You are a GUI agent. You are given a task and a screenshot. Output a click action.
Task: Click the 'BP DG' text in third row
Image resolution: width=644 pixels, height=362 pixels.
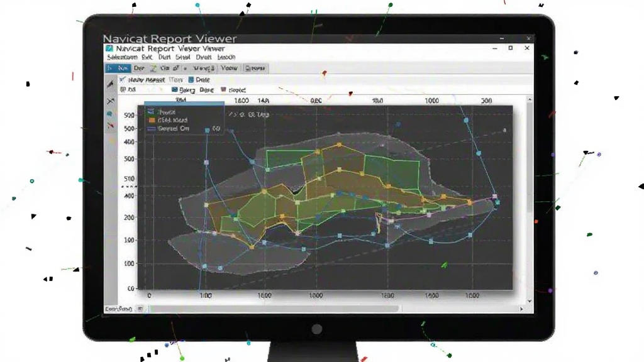(128, 89)
